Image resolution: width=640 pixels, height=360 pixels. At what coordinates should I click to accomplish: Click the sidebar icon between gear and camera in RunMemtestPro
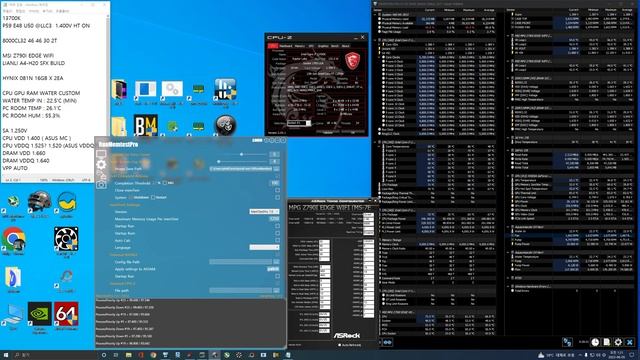tap(101, 175)
